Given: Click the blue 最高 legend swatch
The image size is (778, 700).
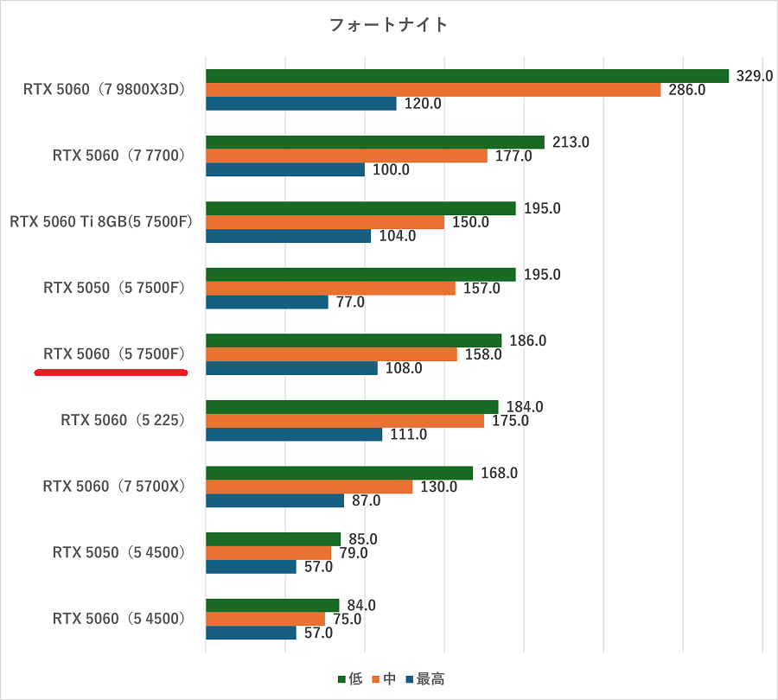Looking at the screenshot, I should click(x=409, y=679).
